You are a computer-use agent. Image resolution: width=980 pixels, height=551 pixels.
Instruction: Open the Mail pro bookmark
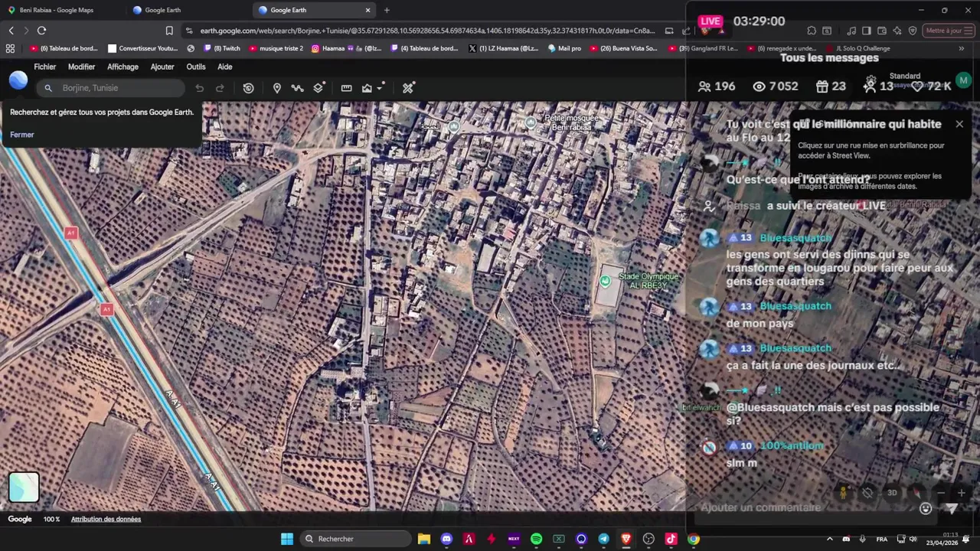coord(564,48)
